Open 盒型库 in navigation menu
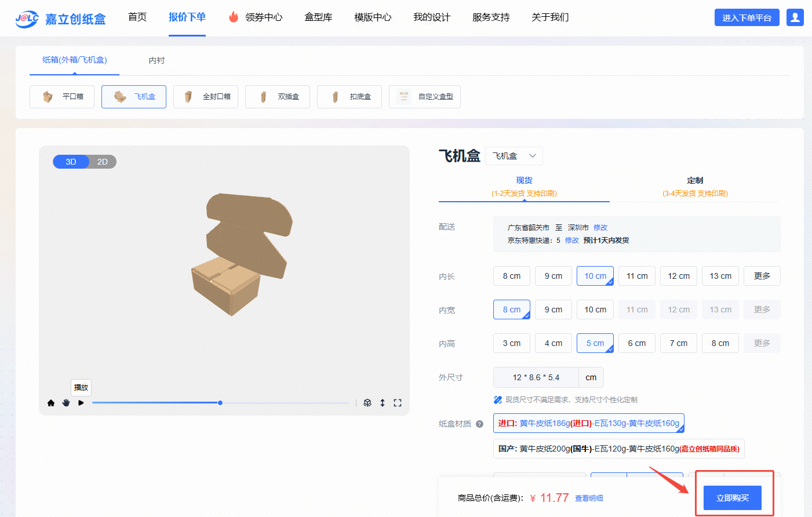 point(318,17)
